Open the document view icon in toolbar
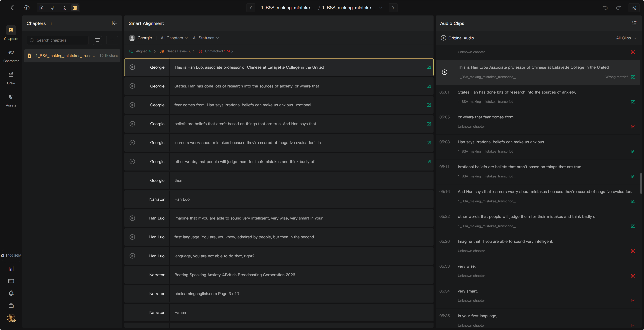Screen dimensions: 644x330 42,8
